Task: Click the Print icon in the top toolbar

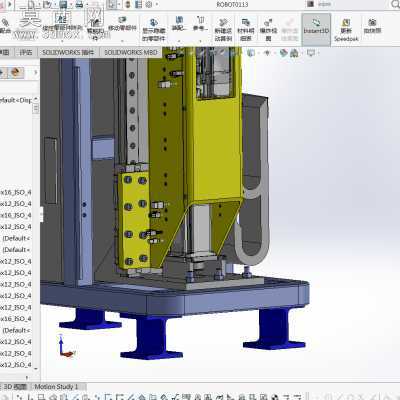Action: [79, 4]
